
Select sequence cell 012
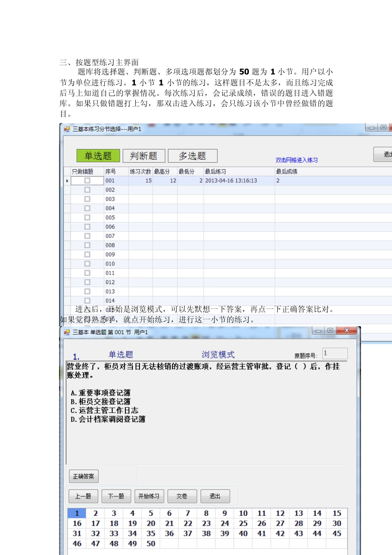pos(116,282)
